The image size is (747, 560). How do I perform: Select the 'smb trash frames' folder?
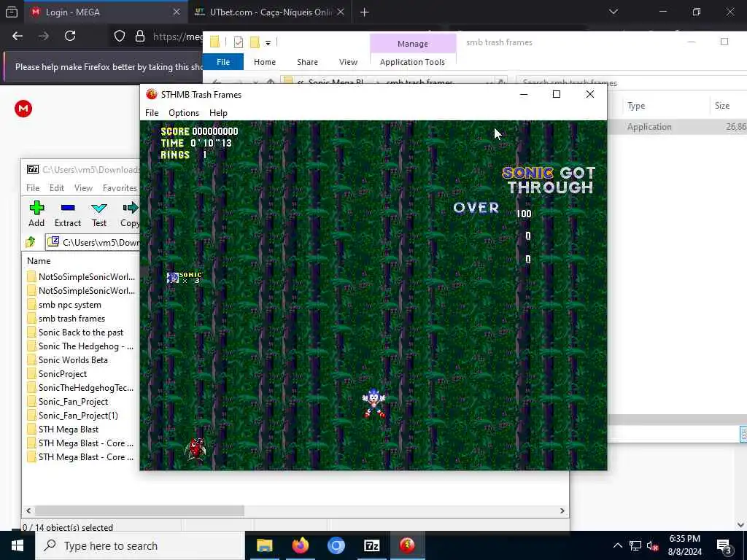71,319
